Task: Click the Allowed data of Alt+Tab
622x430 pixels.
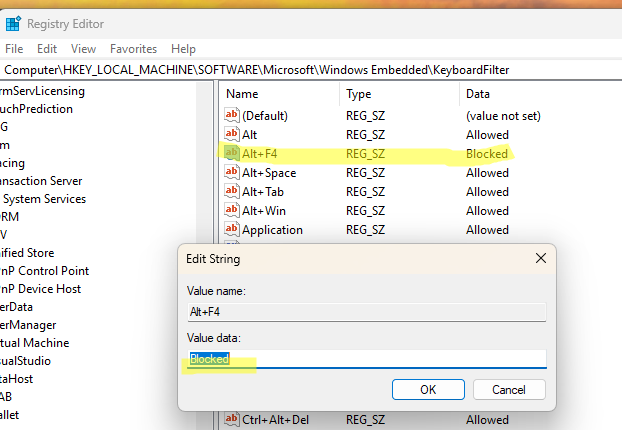Action: tap(487, 192)
